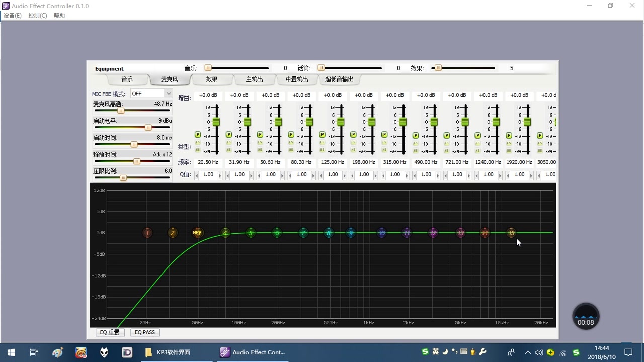This screenshot has height=362, width=644.
Task: Open the volume control in system tray
Action: click(x=539, y=352)
